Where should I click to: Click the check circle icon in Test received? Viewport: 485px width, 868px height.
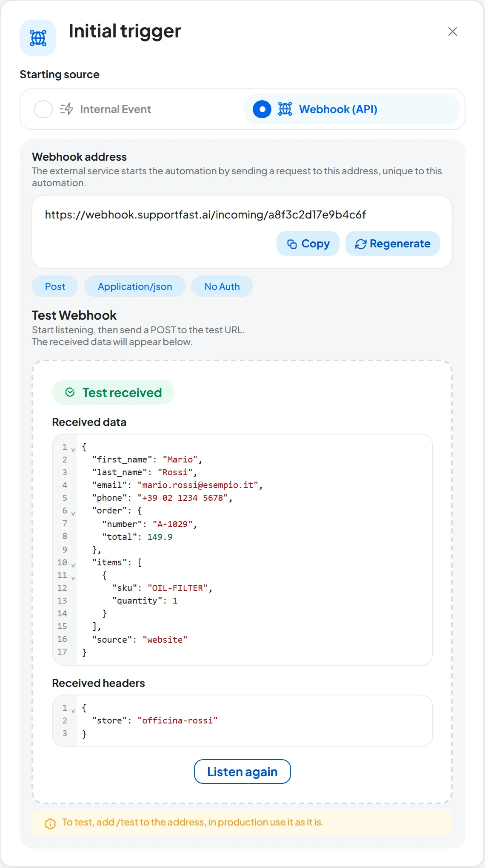70,392
